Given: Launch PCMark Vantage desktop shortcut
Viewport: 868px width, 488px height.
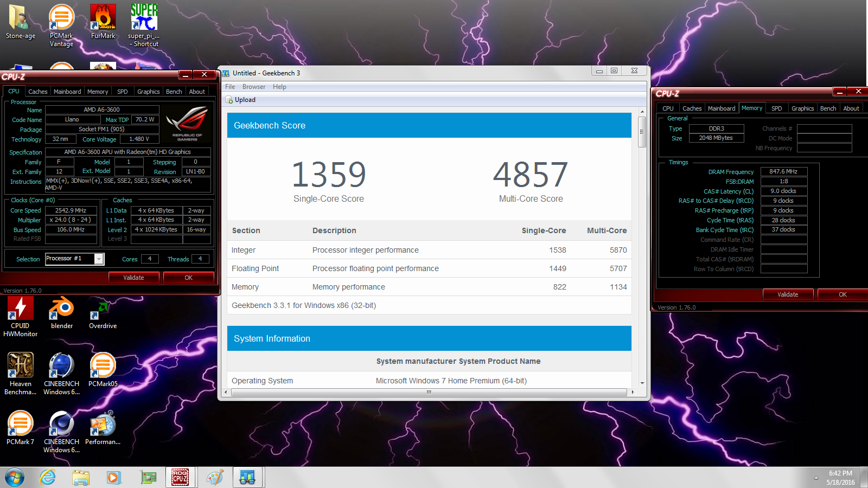Looking at the screenshot, I should (x=61, y=25).
